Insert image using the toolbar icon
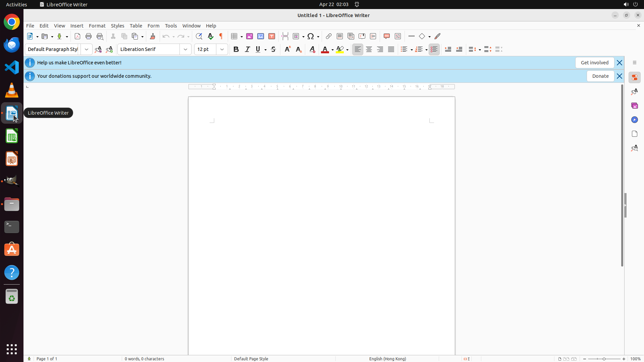 tap(250, 36)
